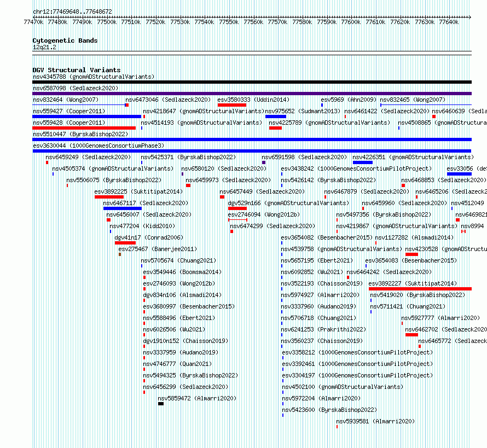Open nsv5588496 (Ebert2021) label
Screen dimensions: 487x448
pyautogui.click(x=179, y=318)
